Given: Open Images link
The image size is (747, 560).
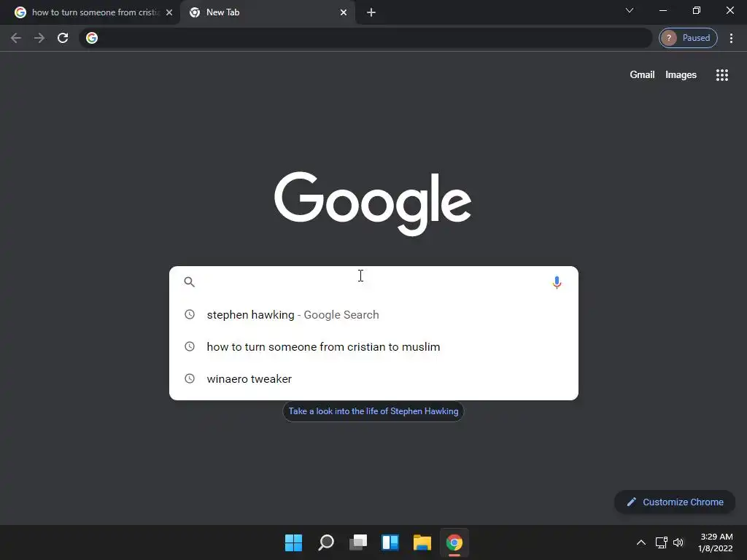Looking at the screenshot, I should [681, 75].
